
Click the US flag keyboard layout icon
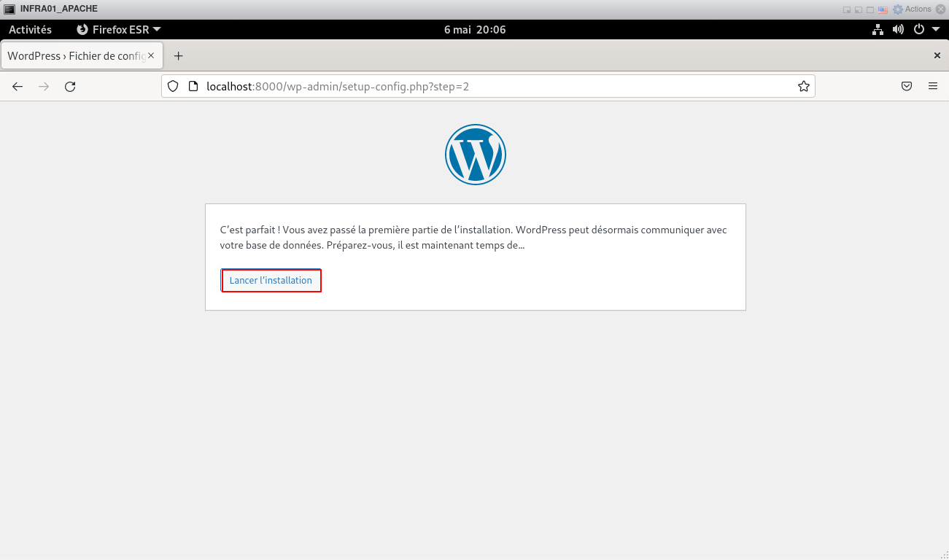(883, 9)
